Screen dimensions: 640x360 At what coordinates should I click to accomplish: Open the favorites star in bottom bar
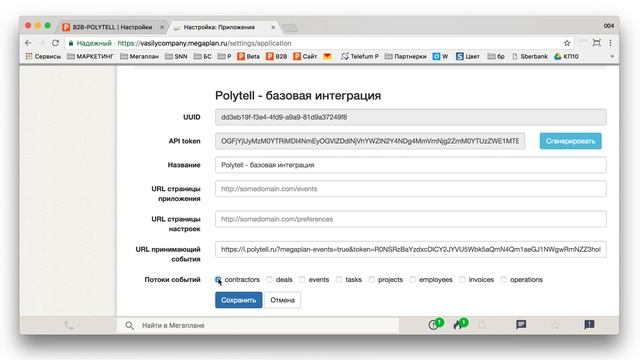pyautogui.click(x=556, y=325)
